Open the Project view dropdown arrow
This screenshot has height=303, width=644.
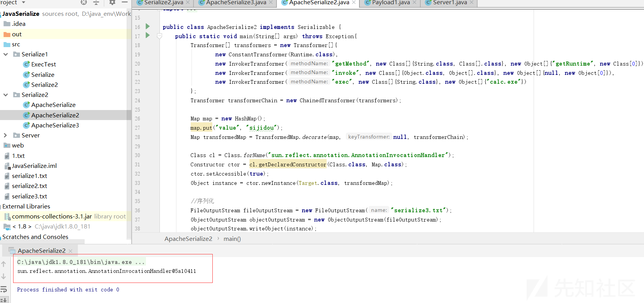24,2
